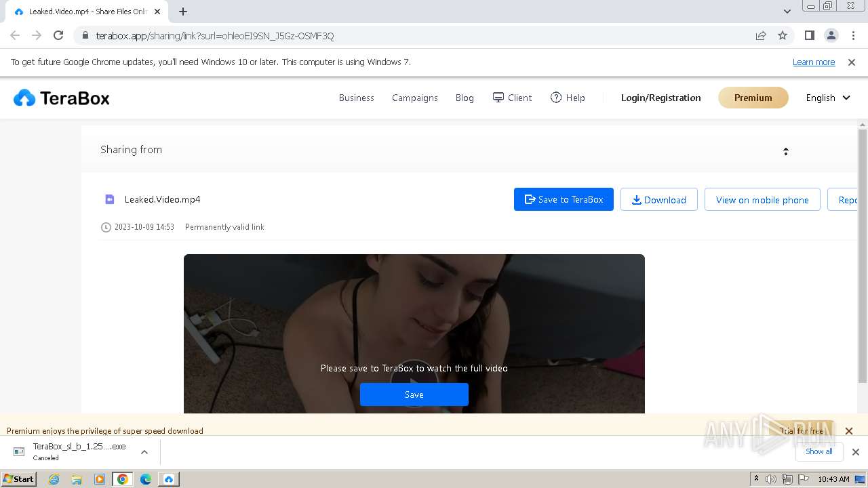This screenshot has height=488, width=868.
Task: Open the Campaigns menu item
Action: coord(415,98)
